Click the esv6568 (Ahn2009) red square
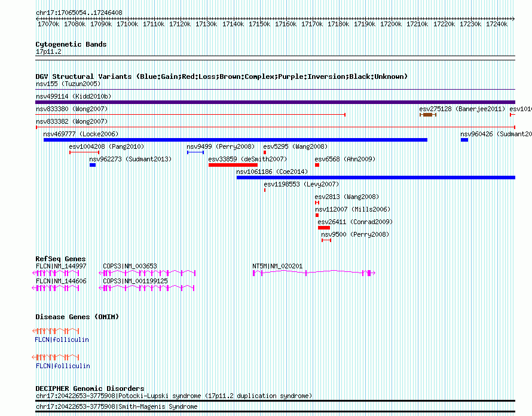This screenshot has height=416, width=532. tap(317, 165)
